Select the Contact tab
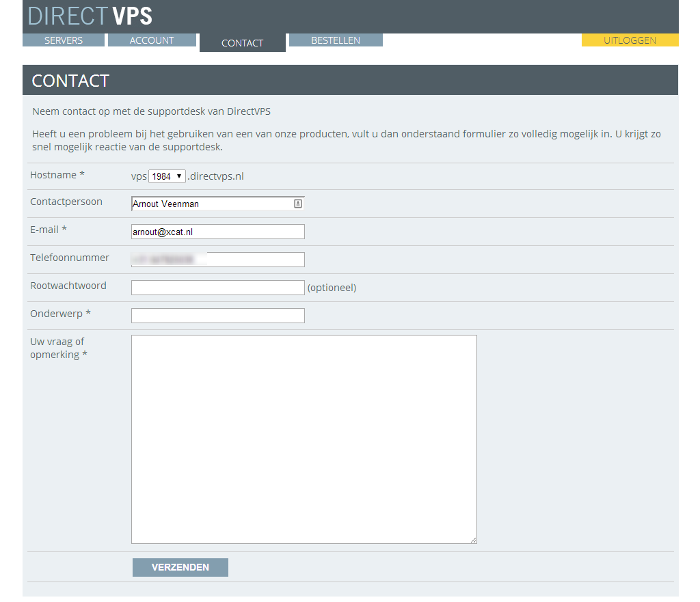Screen dimensions: 700x602 click(242, 43)
